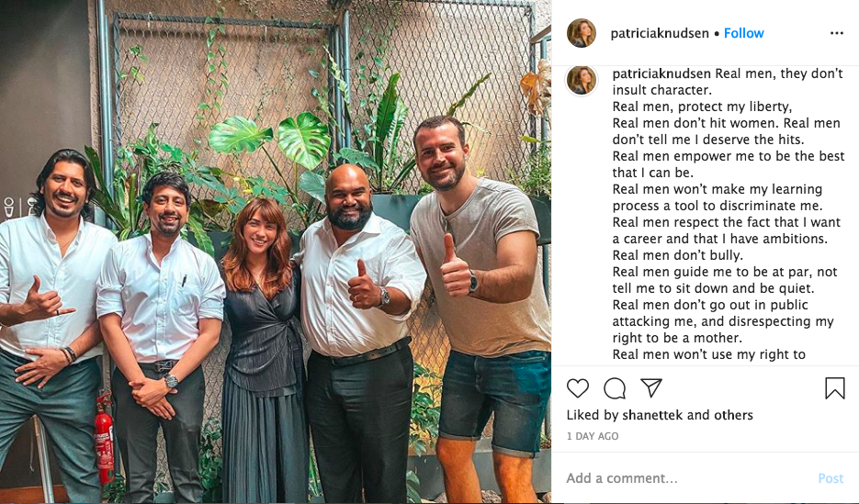Follow patriciaknudsen

click(743, 33)
